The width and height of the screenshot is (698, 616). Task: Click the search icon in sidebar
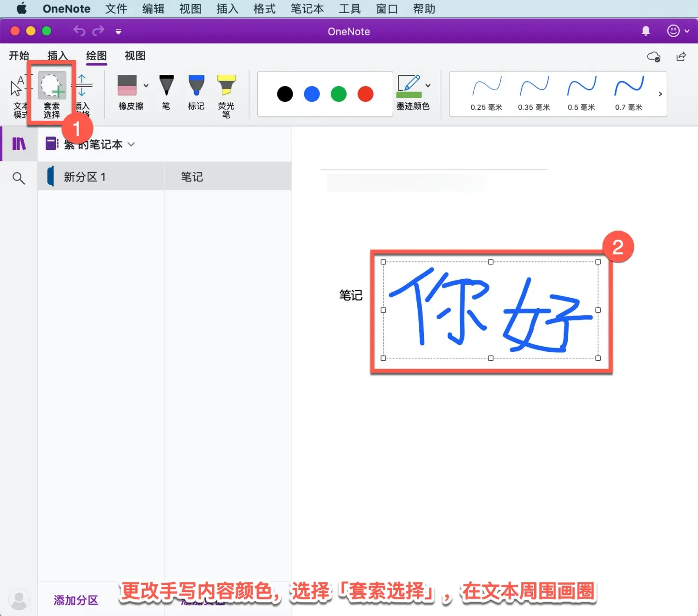point(19,178)
